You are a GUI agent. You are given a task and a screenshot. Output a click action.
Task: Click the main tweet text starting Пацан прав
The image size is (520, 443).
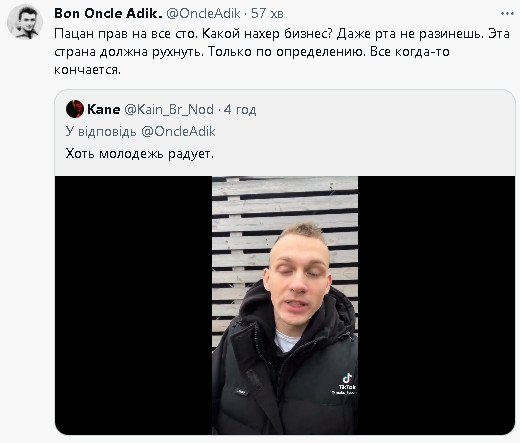click(x=282, y=52)
